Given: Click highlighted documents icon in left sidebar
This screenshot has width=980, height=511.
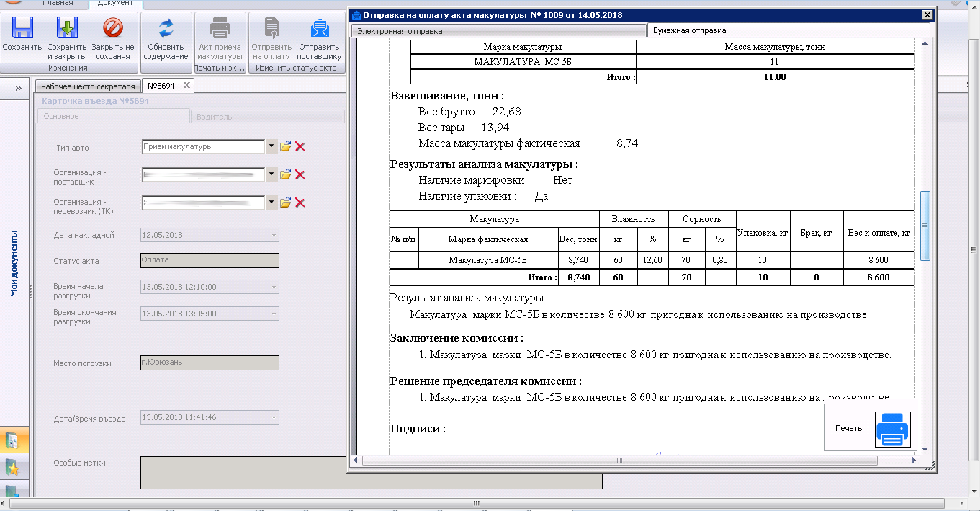Looking at the screenshot, I should (x=14, y=439).
